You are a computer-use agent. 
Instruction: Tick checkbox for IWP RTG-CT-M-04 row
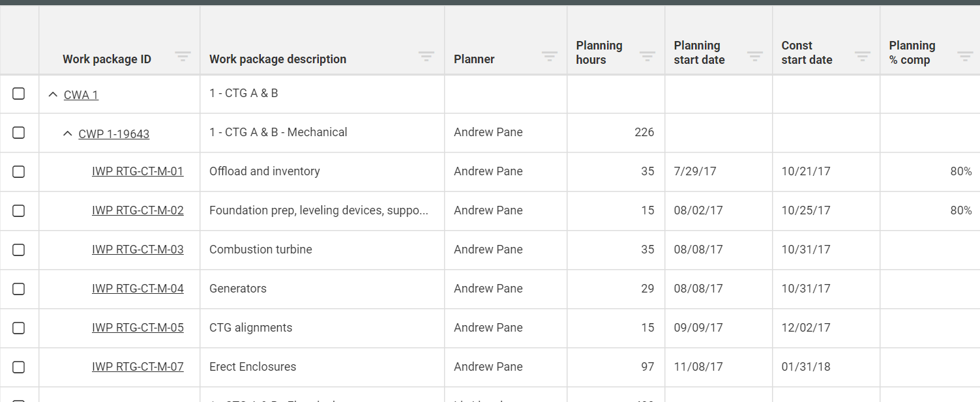pyautogui.click(x=19, y=289)
